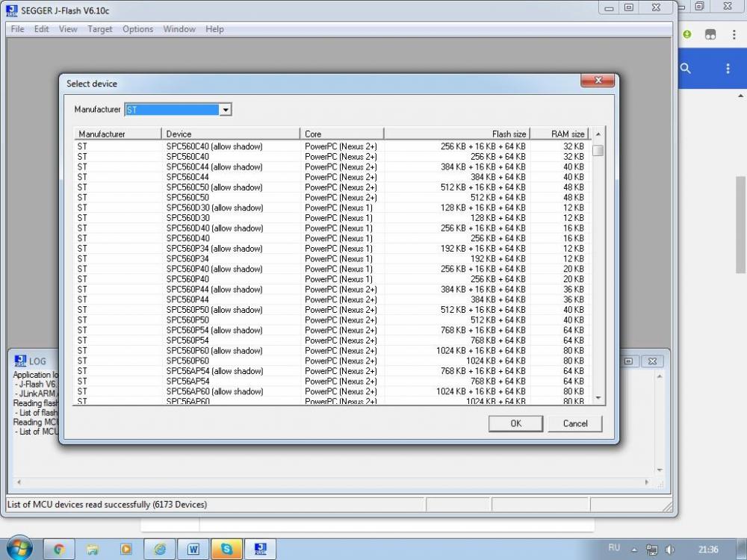The width and height of the screenshot is (747, 560).
Task: Select device SPC560P54 (allow shadow)
Action: coord(332,330)
